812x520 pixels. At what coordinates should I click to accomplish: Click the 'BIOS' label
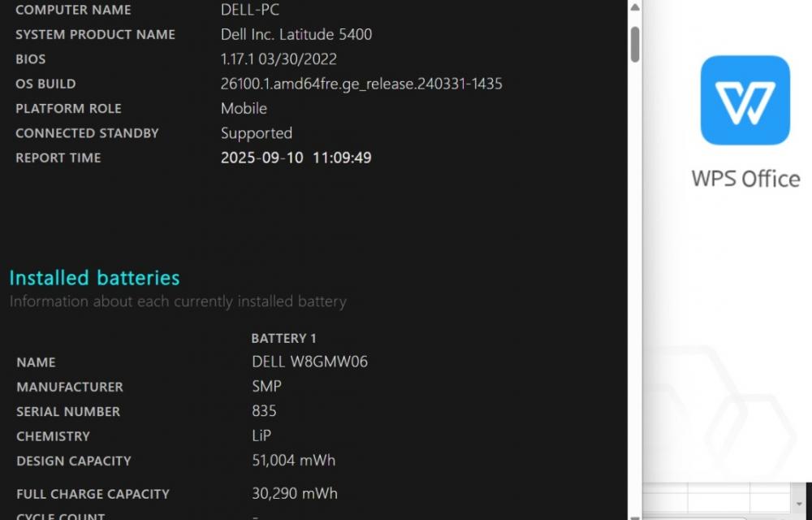[x=31, y=59]
